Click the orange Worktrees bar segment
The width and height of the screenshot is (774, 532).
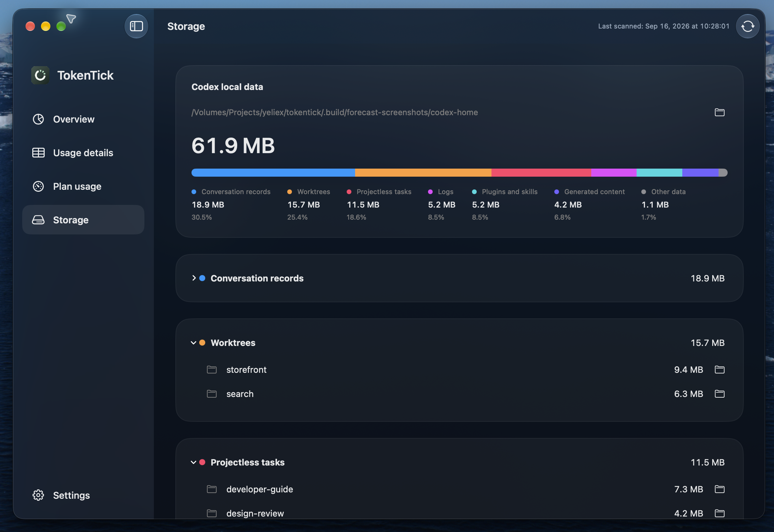[423, 173]
